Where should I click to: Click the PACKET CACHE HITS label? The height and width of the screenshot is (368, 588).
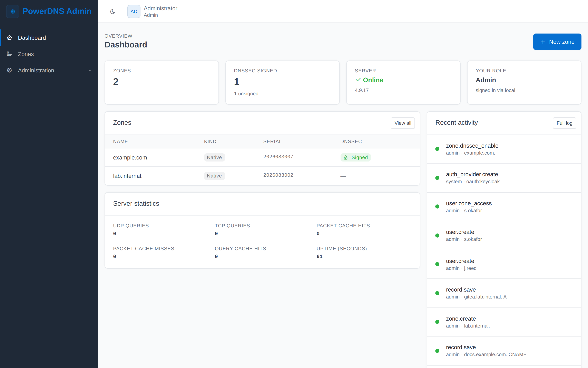tap(343, 226)
